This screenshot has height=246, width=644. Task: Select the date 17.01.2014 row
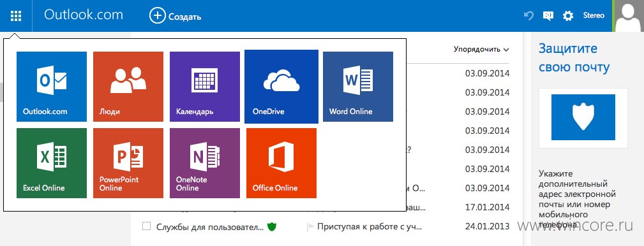tap(487, 207)
